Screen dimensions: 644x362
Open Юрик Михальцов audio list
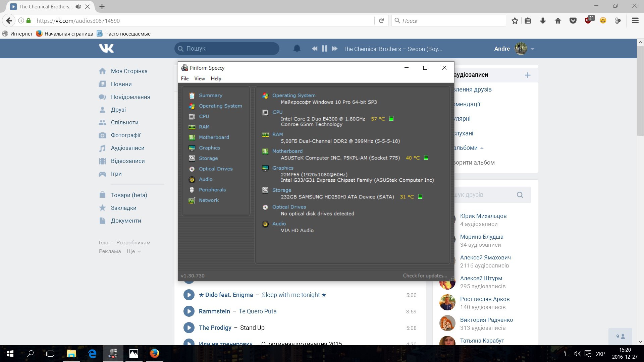tap(483, 216)
